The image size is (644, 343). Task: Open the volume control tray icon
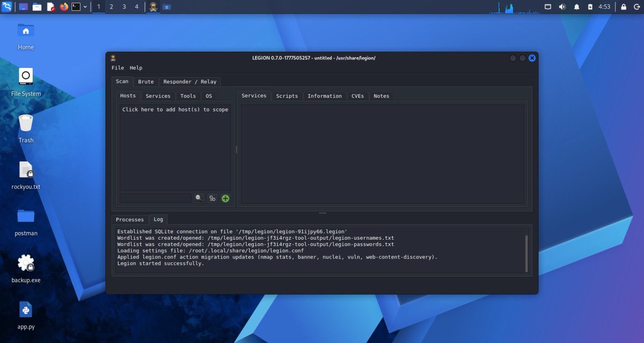(x=562, y=7)
